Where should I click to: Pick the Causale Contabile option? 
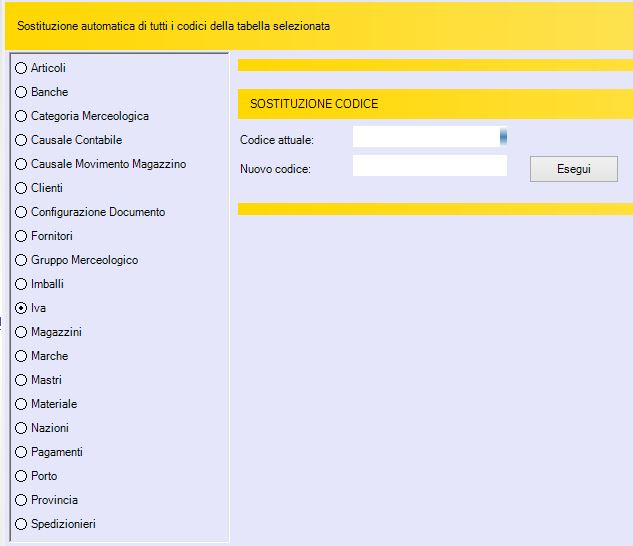21,140
